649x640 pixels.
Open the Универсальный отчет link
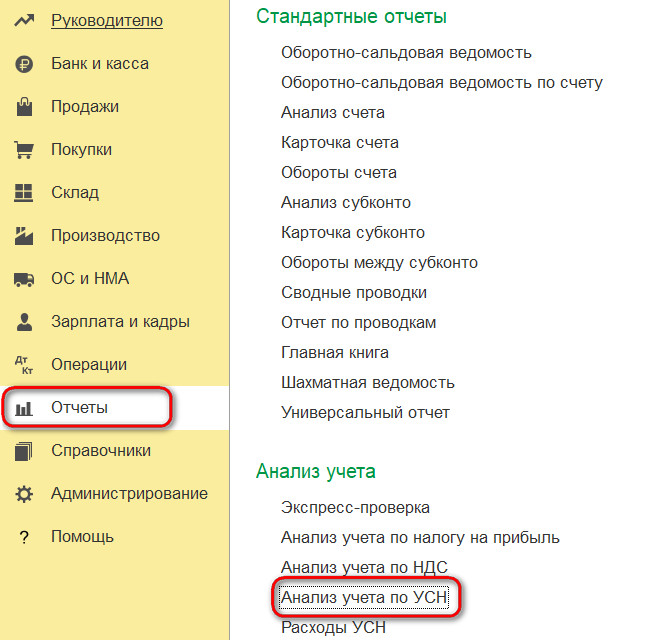[365, 413]
